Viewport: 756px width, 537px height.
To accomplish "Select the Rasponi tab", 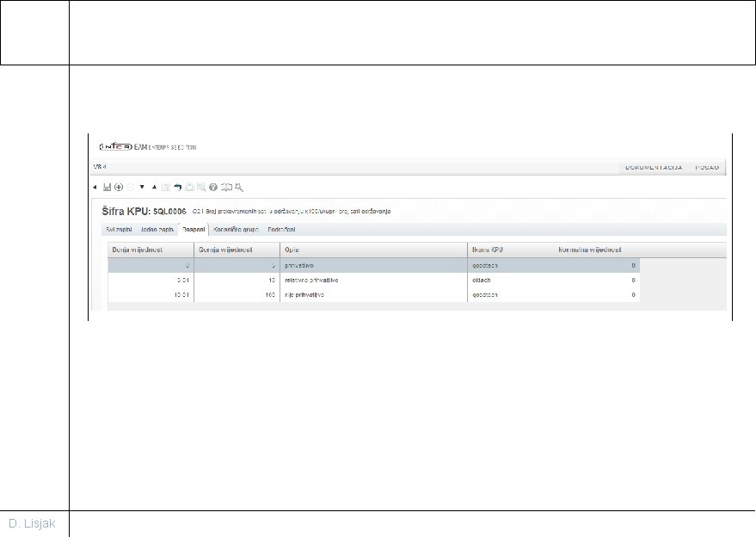I will 194,230.
